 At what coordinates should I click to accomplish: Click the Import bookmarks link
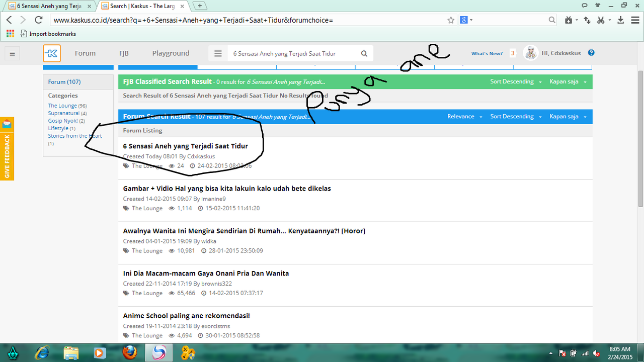point(48,34)
